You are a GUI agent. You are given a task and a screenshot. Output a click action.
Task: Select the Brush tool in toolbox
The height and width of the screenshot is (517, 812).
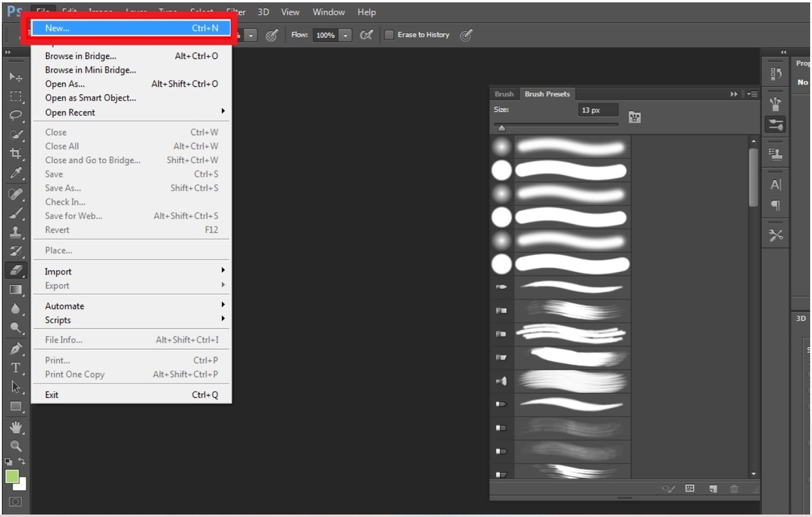pos(16,213)
